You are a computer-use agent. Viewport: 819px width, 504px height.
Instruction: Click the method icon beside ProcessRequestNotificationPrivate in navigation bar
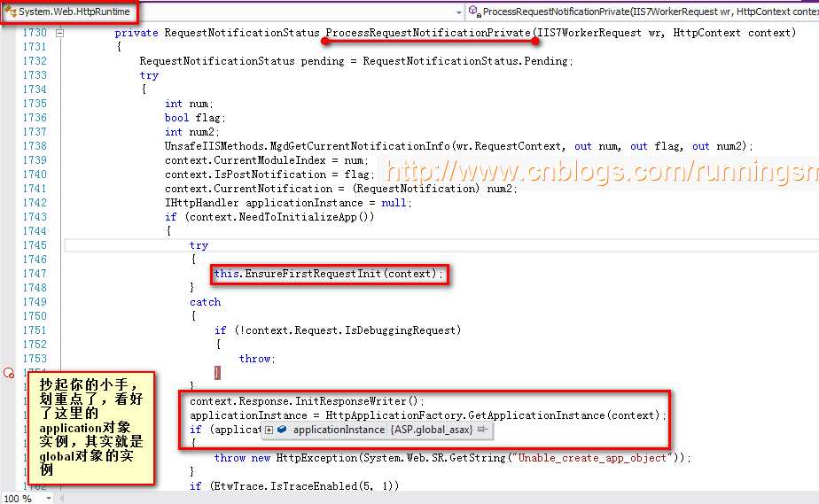point(474,11)
